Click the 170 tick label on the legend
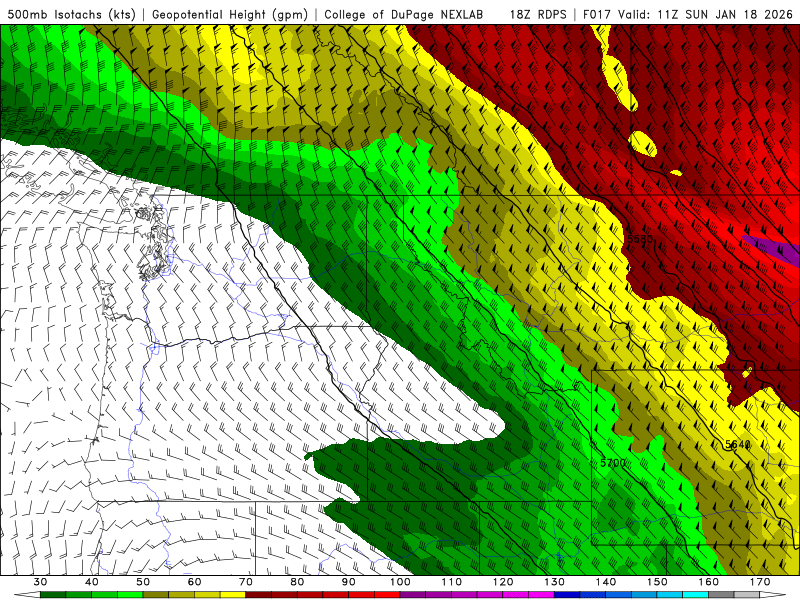 [x=760, y=582]
